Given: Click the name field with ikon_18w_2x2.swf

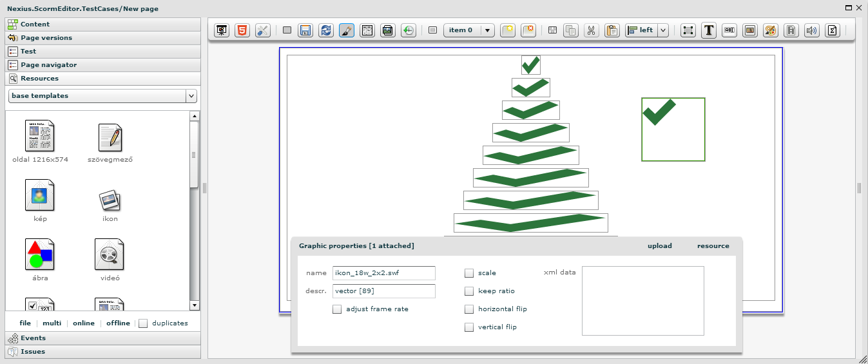Looking at the screenshot, I should [383, 273].
